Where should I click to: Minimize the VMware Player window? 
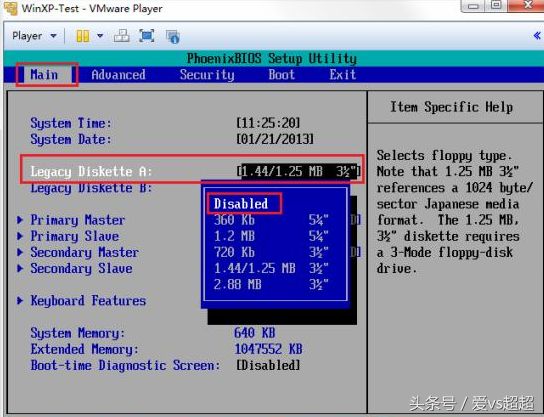(473, 6)
